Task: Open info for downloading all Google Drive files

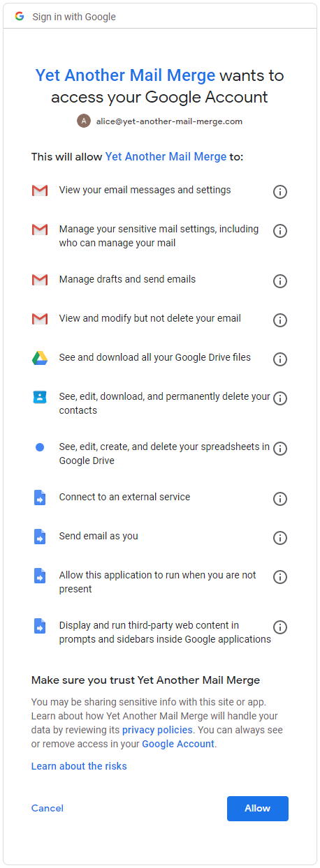Action: pyautogui.click(x=280, y=359)
